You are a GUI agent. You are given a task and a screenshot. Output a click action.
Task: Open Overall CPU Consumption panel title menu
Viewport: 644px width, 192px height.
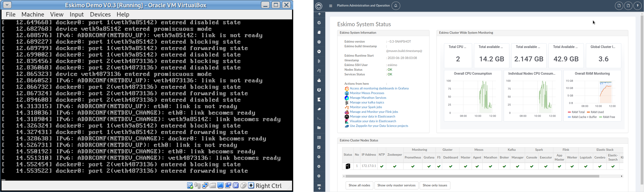coord(473,74)
